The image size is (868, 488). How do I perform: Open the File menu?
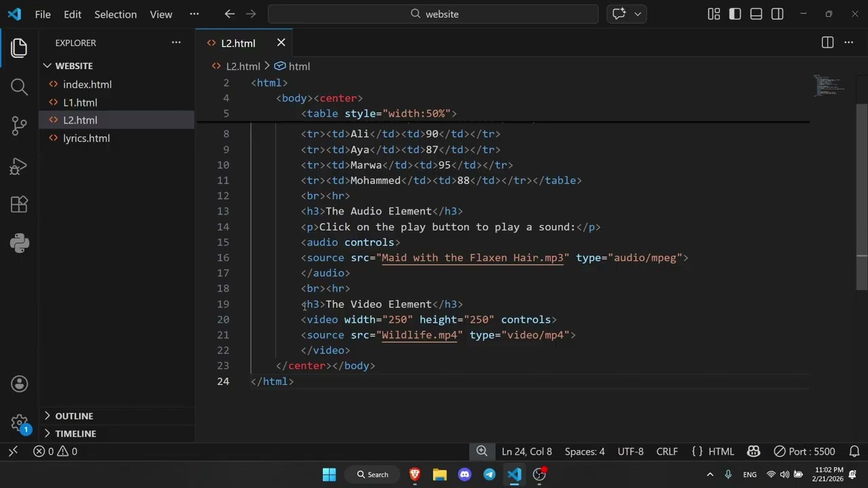tap(43, 14)
